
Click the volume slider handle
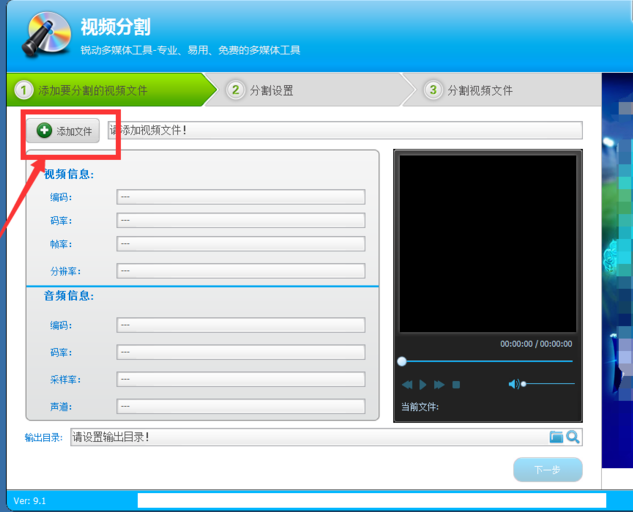pyautogui.click(x=524, y=384)
